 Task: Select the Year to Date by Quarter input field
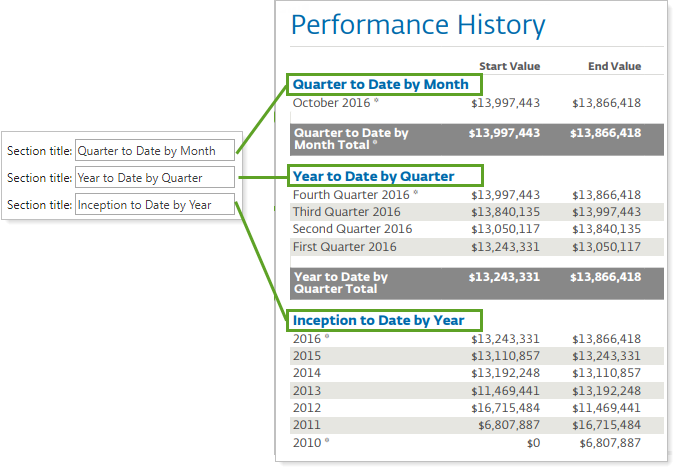pos(155,178)
